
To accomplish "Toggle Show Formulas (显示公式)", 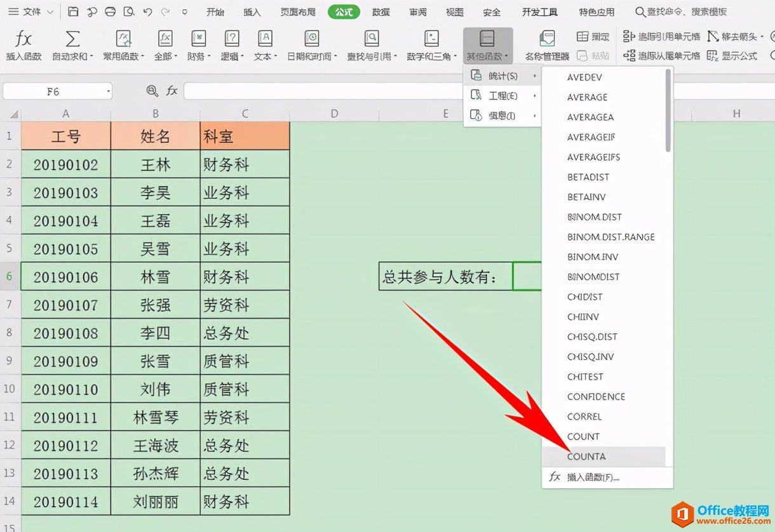I will [732, 56].
